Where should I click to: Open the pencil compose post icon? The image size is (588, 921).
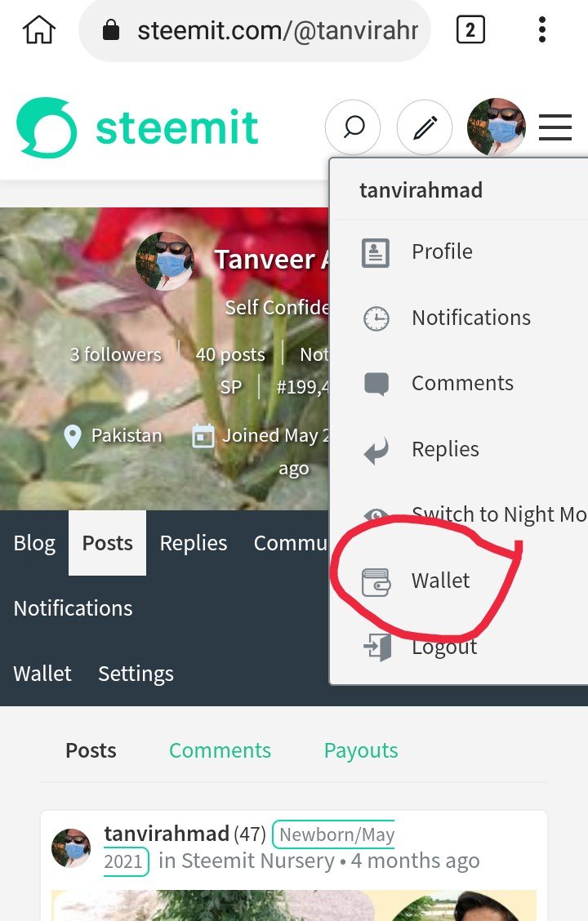click(425, 127)
